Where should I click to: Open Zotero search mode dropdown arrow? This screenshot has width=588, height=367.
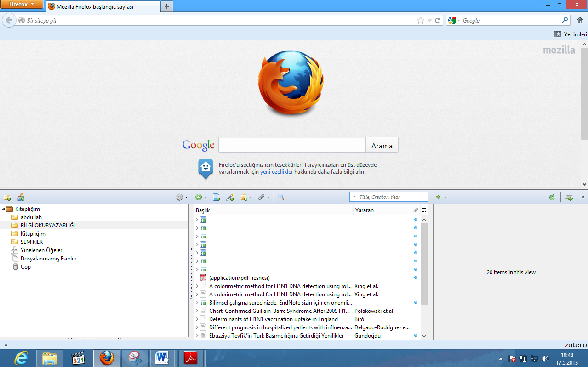(x=354, y=197)
